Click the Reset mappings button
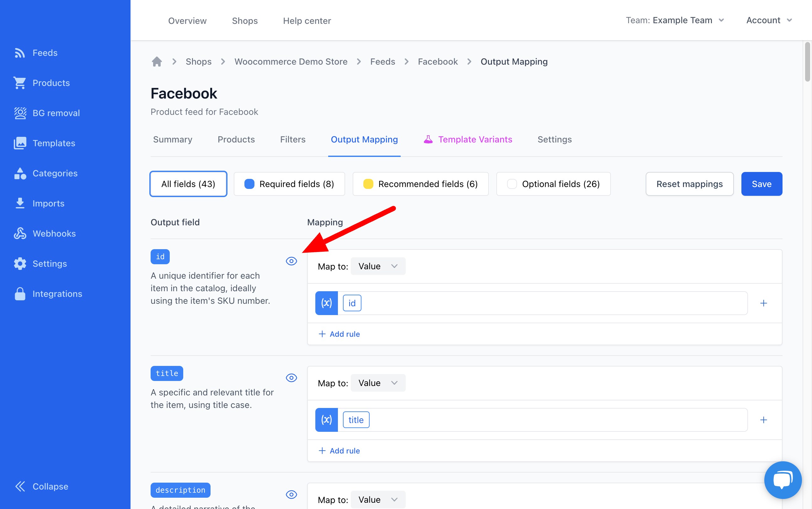 689,184
